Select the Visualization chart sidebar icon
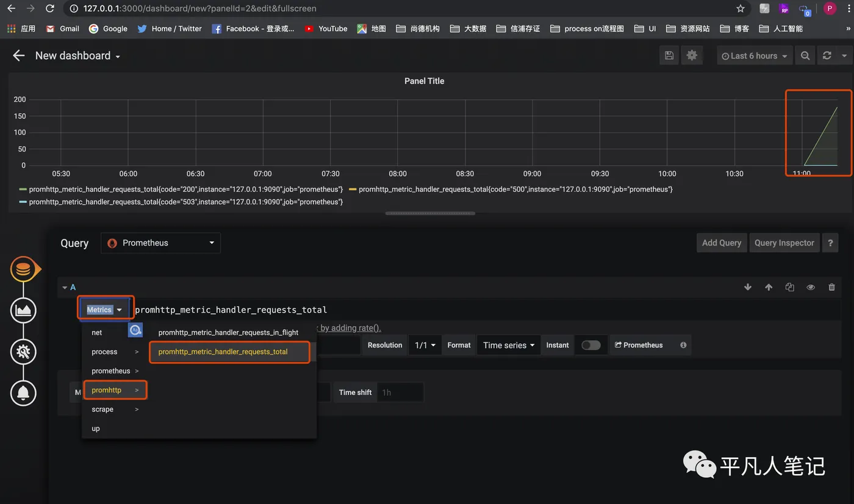This screenshot has height=504, width=854. [23, 310]
